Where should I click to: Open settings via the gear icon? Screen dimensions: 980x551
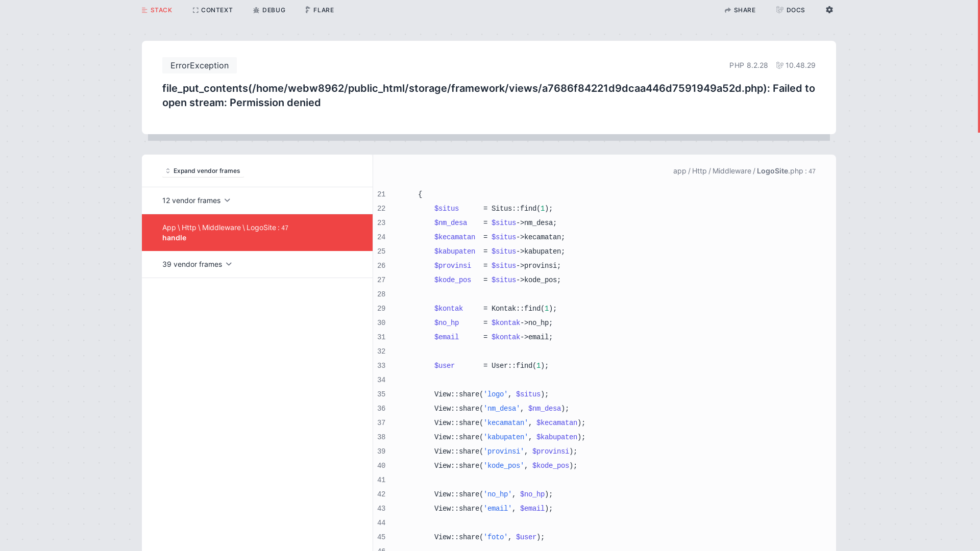(x=829, y=10)
